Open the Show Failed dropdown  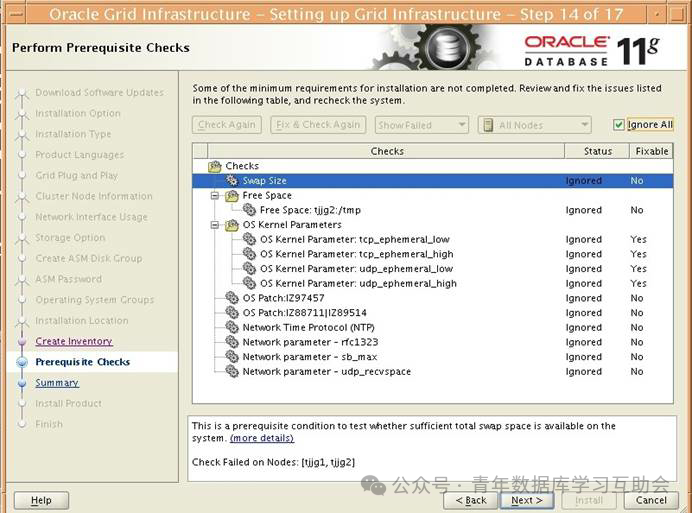[421, 125]
